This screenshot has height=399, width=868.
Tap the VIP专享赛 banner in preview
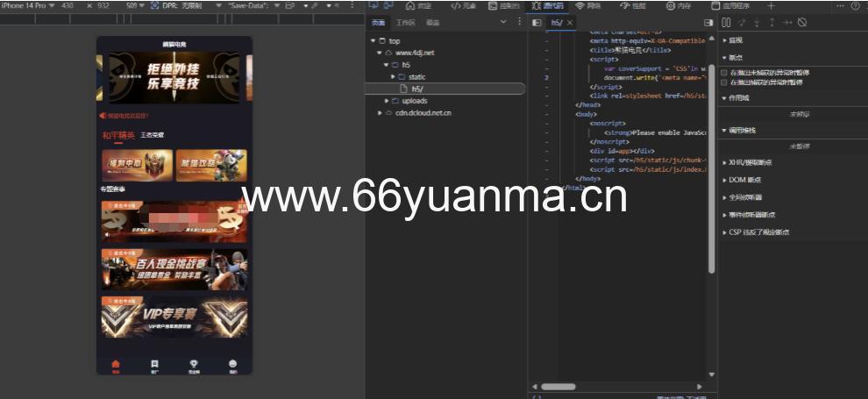pyautogui.click(x=174, y=317)
